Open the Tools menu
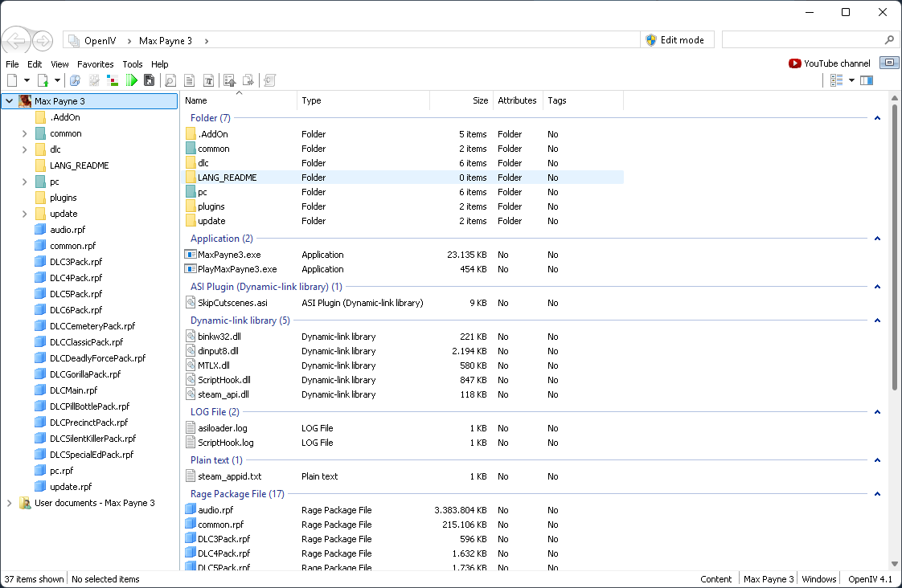This screenshot has width=902, height=588. pos(133,64)
